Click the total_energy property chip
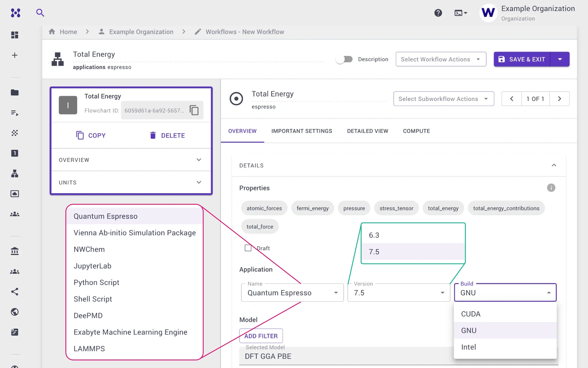The image size is (588, 368). [443, 208]
